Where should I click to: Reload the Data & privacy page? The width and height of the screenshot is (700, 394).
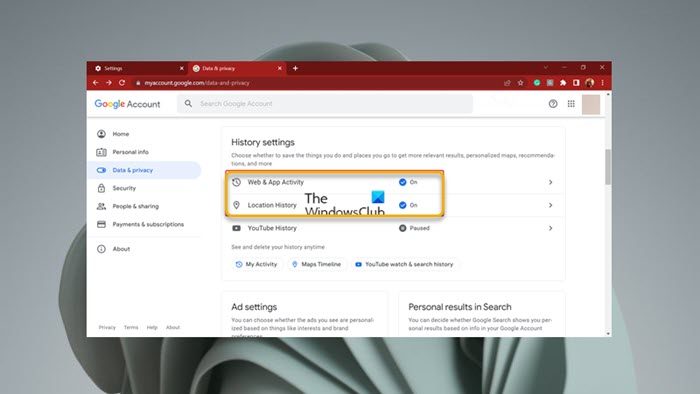pos(122,83)
